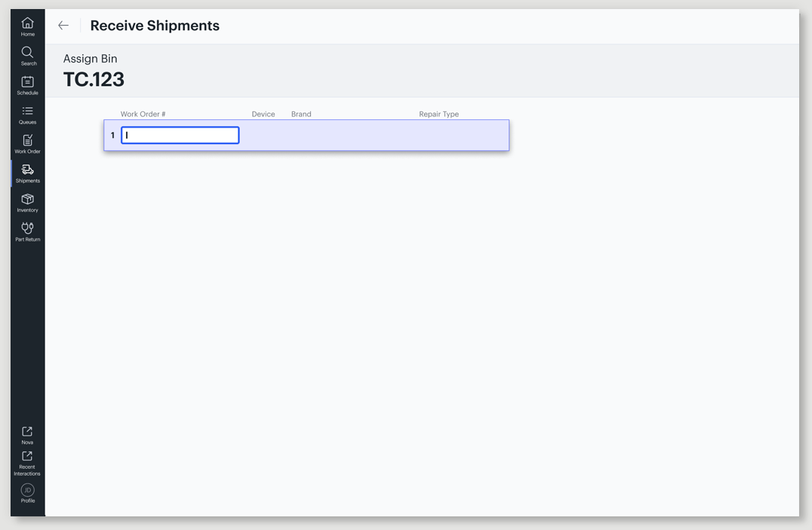This screenshot has height=530, width=812.
Task: Click the Brand column header
Action: click(301, 114)
